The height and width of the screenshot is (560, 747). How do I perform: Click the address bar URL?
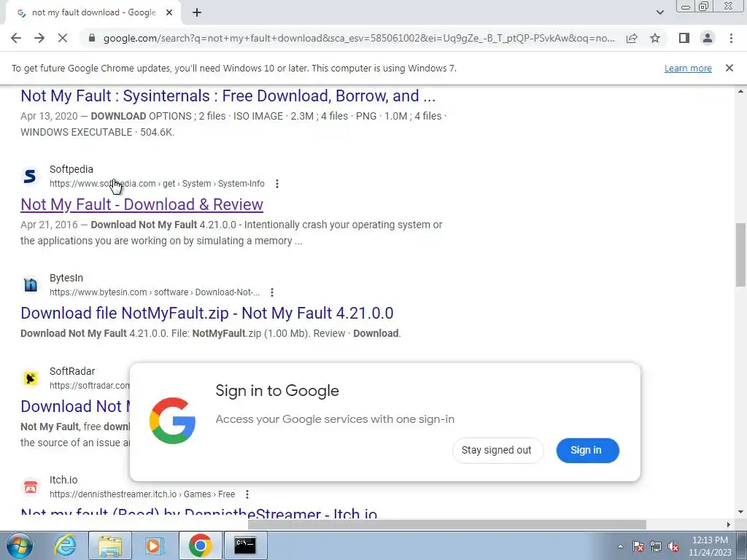pyautogui.click(x=359, y=38)
